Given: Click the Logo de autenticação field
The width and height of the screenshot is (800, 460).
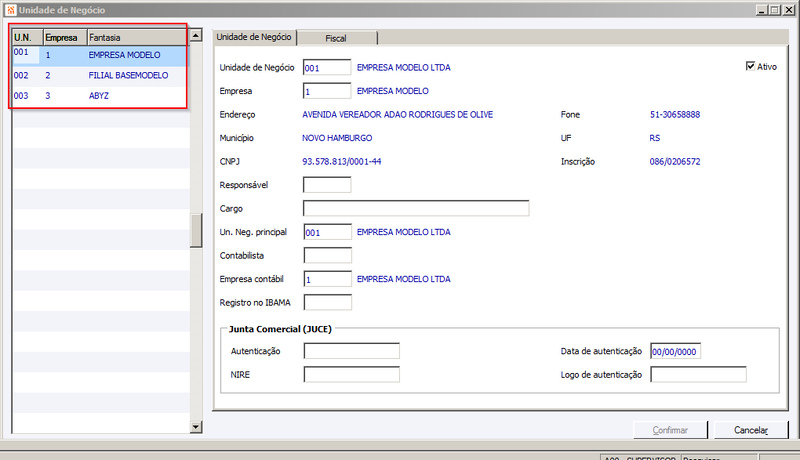Looking at the screenshot, I should tap(698, 374).
